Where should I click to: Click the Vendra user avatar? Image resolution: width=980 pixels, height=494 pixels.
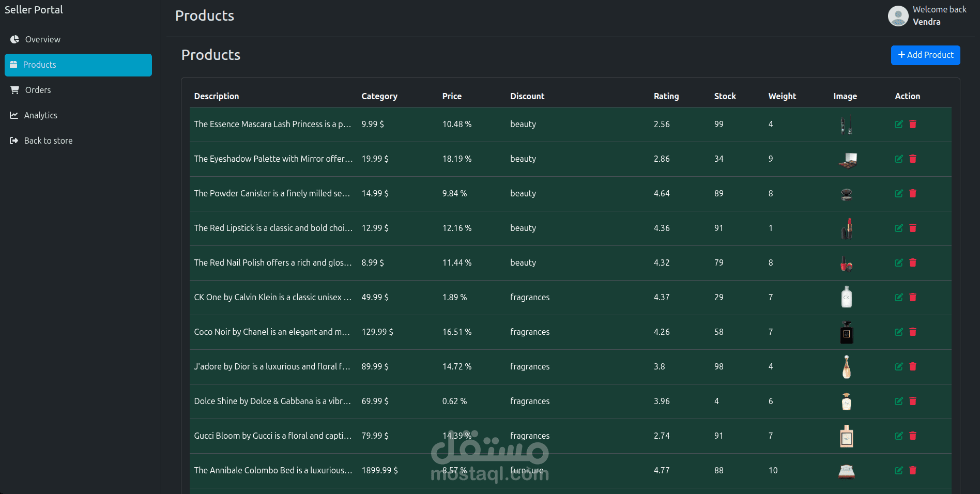coord(898,16)
